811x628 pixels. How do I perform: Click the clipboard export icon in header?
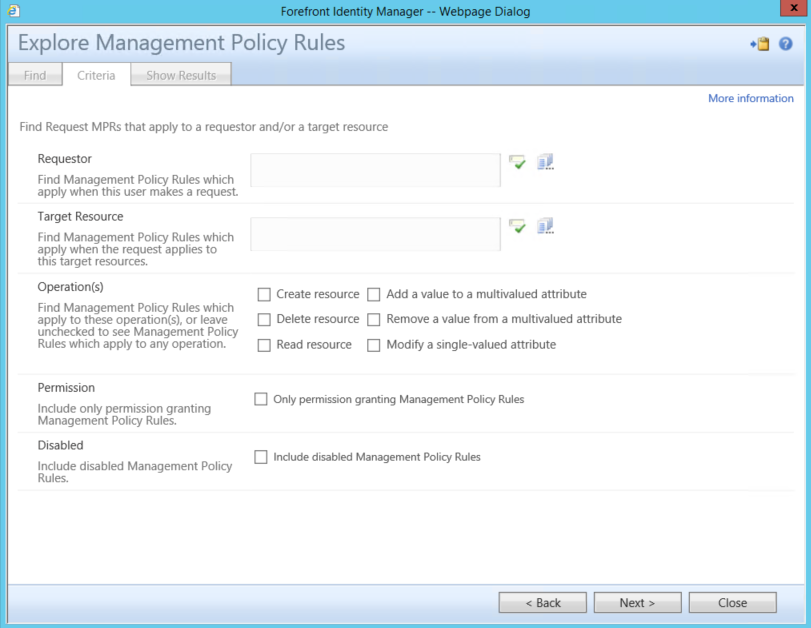point(760,44)
